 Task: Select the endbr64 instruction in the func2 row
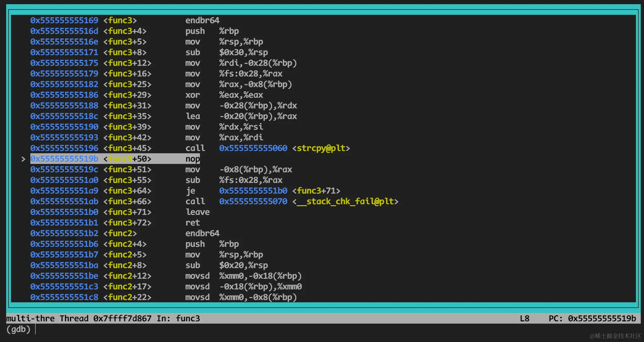[x=202, y=233]
